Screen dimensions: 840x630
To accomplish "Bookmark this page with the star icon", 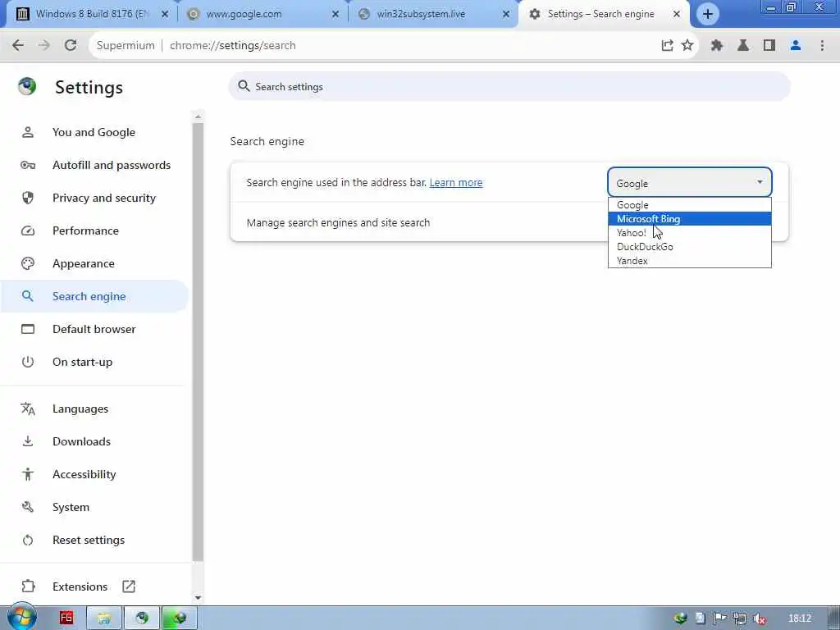I will [687, 46].
